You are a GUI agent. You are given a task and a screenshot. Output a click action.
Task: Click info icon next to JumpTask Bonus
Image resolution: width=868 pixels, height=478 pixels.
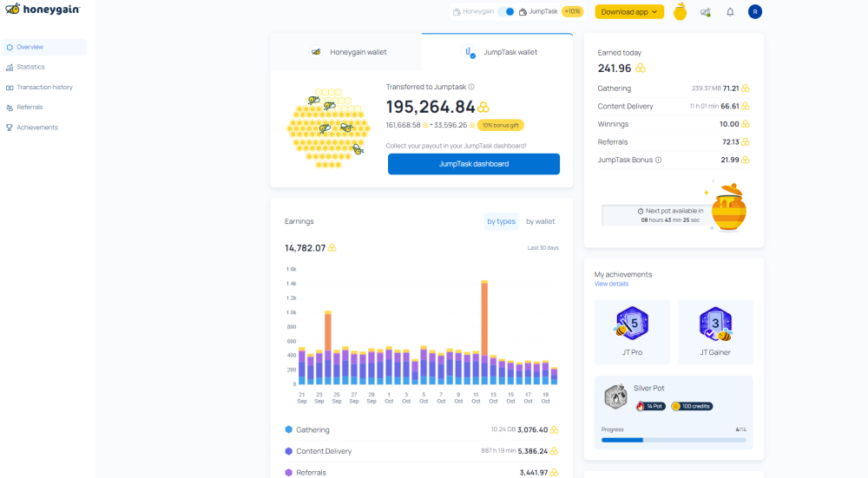coord(658,160)
